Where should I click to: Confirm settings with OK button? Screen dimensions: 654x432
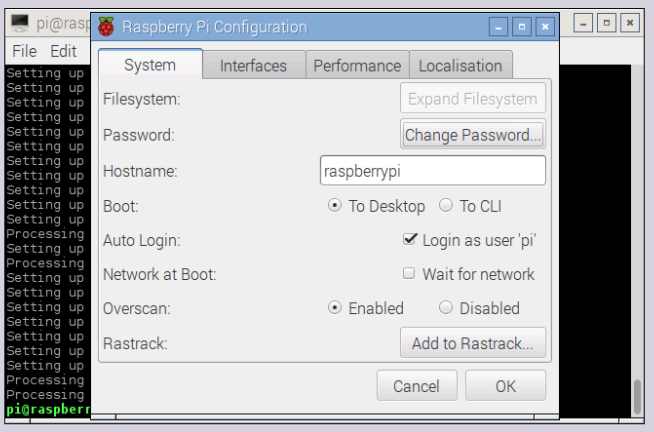506,386
